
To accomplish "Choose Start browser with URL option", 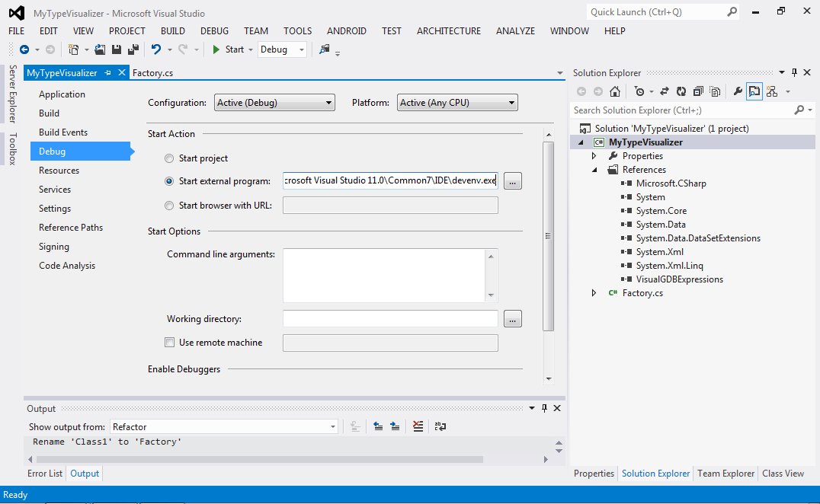I will pyautogui.click(x=169, y=206).
